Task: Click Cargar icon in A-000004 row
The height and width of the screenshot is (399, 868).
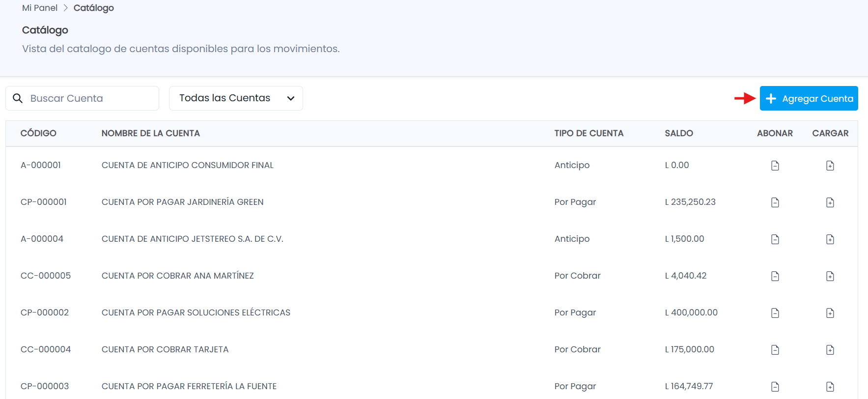Action: tap(830, 239)
